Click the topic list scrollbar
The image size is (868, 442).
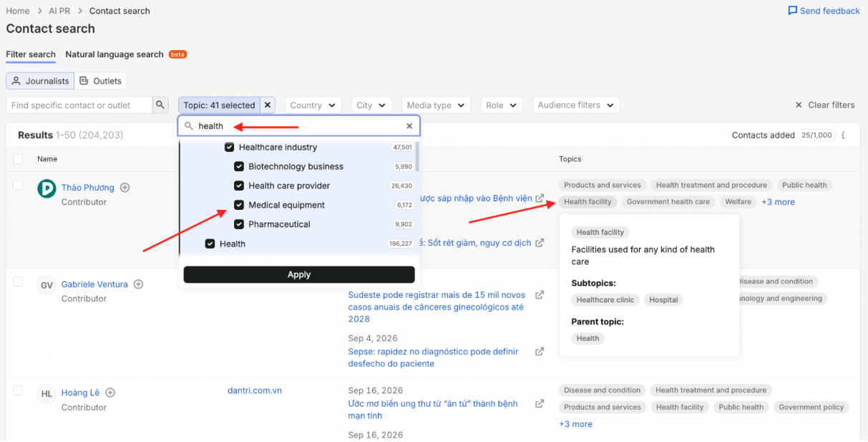(417, 156)
